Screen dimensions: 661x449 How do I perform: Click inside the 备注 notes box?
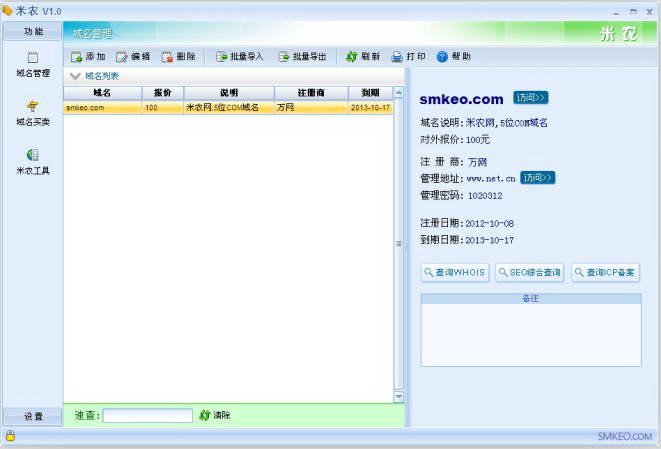coord(531,335)
